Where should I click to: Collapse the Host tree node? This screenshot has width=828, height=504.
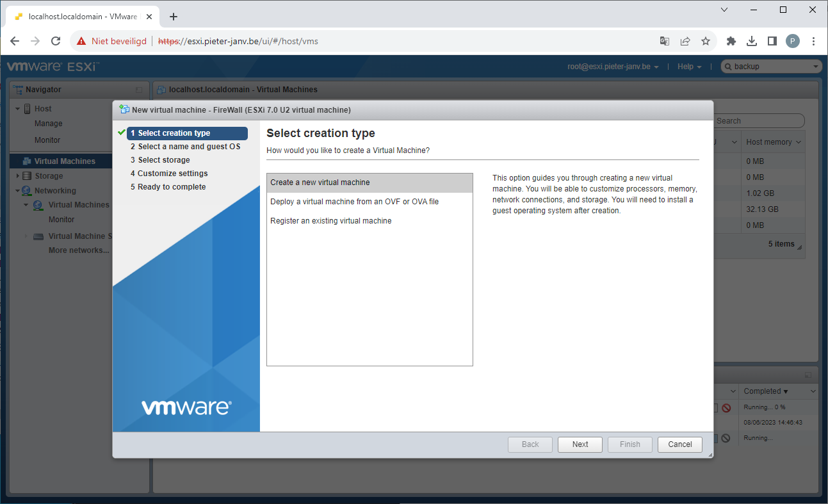point(18,109)
